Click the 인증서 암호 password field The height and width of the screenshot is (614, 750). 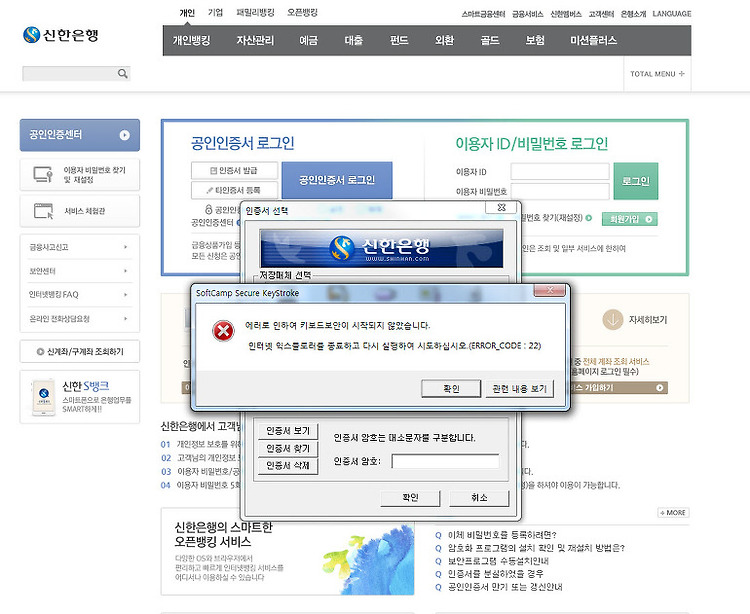445,461
